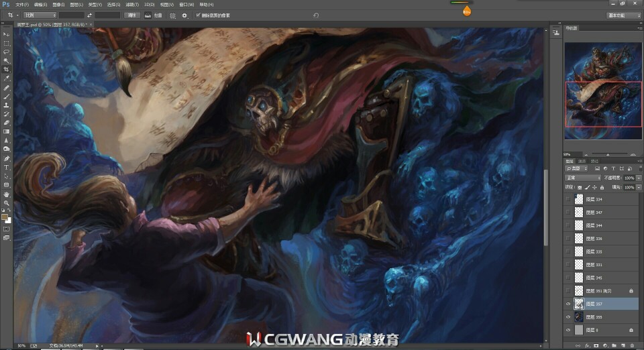Image resolution: width=644 pixels, height=350 pixels.
Task: Open Layers panel flyout menu
Action: pyautogui.click(x=640, y=161)
